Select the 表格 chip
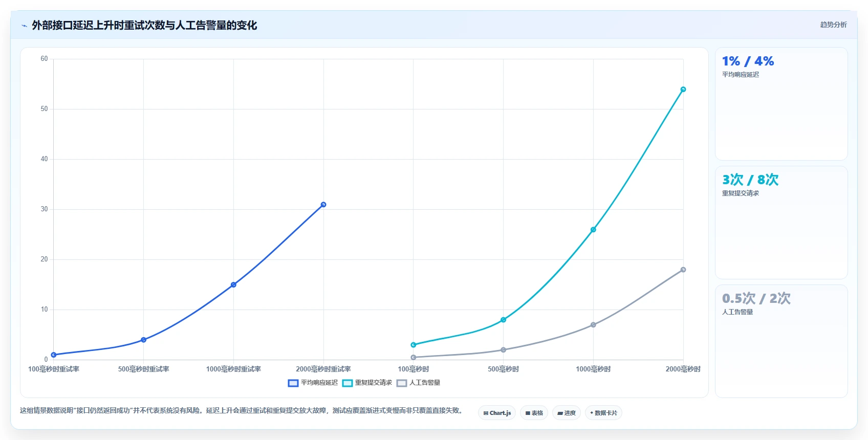Screen dimensions: 868x440 [534, 413]
